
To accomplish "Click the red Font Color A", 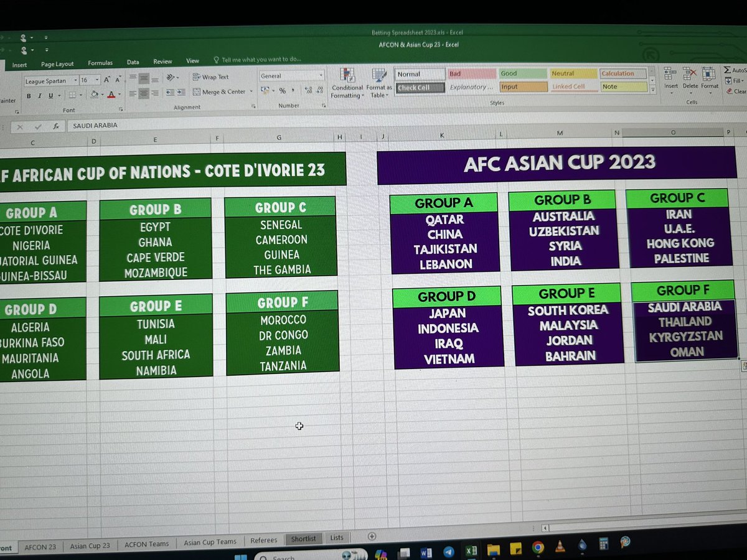I will (x=111, y=95).
